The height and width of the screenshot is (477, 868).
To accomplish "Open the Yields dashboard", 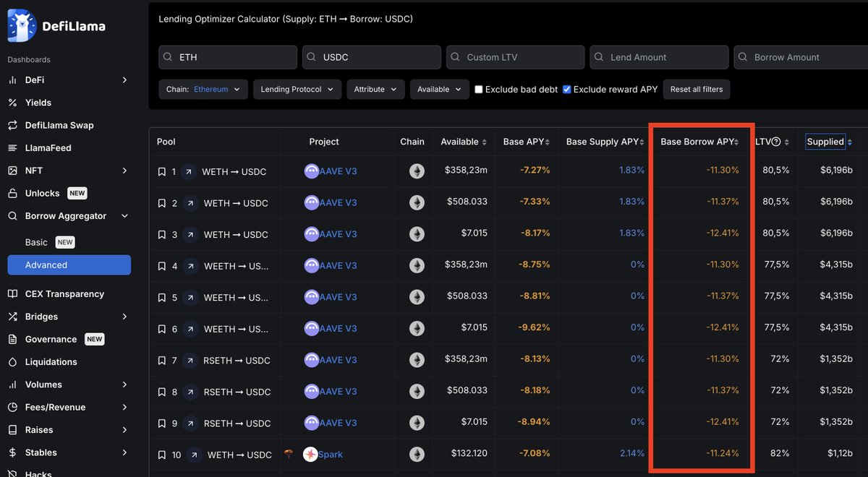I will pos(38,103).
